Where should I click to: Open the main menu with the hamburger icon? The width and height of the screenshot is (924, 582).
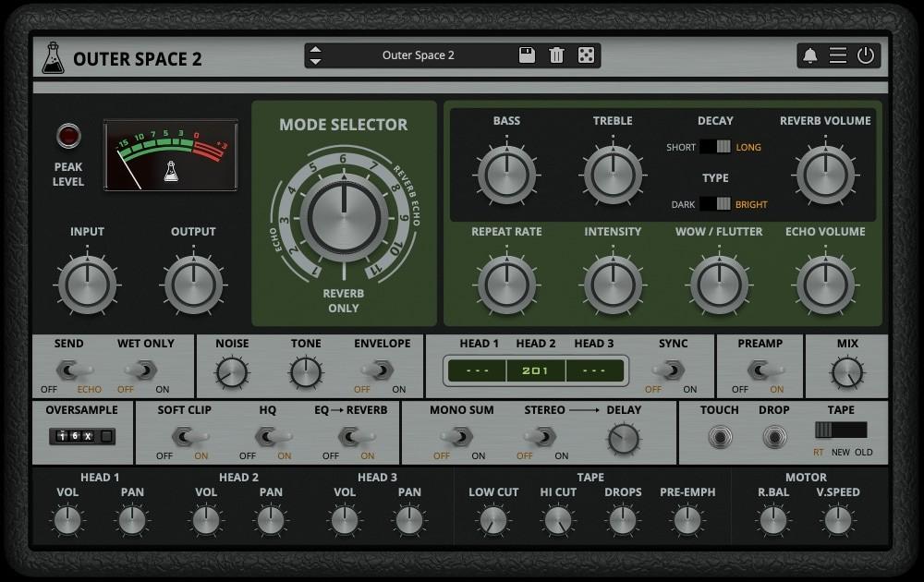coord(838,55)
